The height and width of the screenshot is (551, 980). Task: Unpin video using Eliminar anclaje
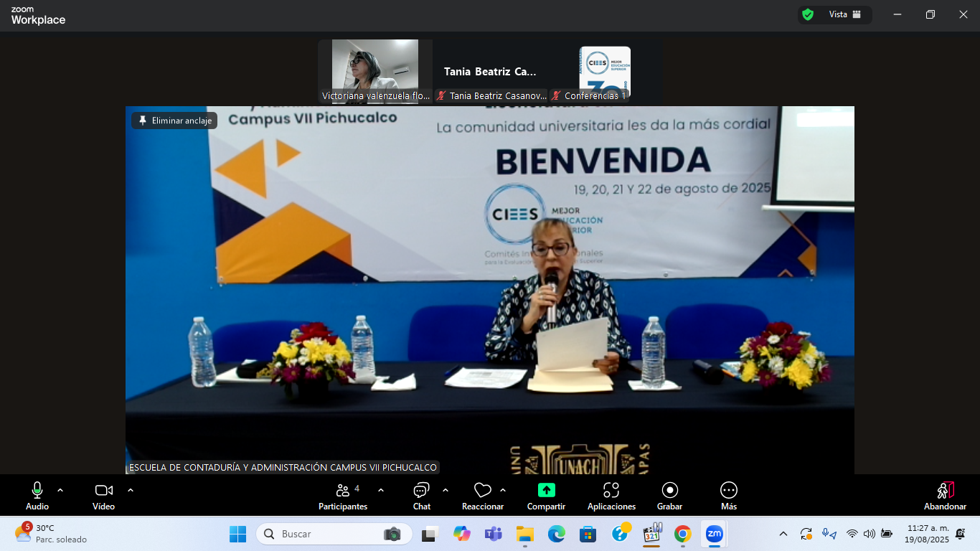click(x=174, y=121)
